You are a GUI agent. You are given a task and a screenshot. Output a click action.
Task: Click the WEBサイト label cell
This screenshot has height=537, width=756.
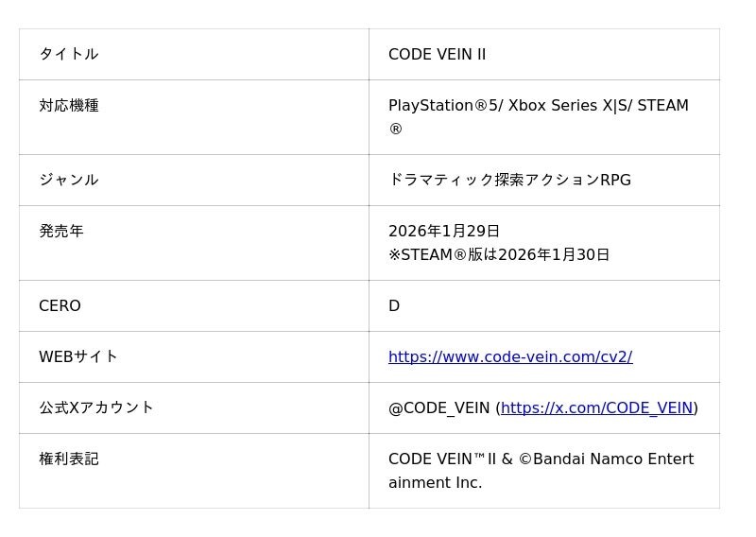click(x=78, y=356)
